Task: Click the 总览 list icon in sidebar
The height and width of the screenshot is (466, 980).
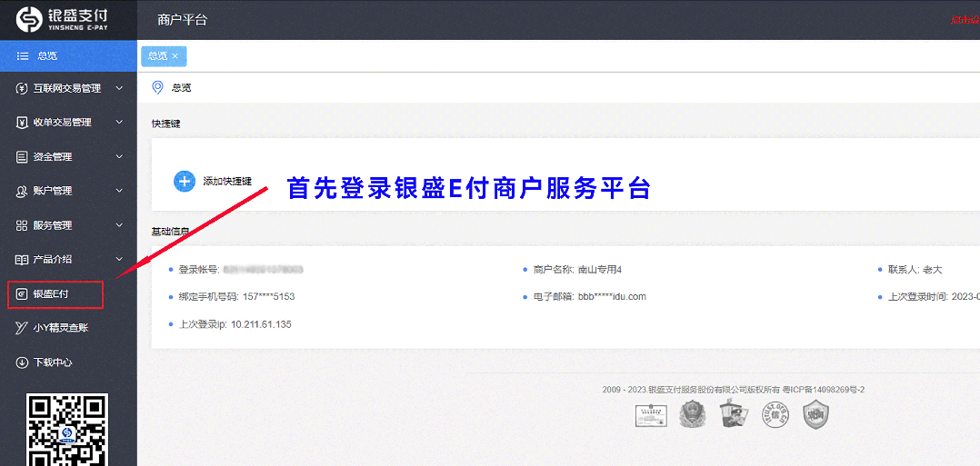Action: click(x=23, y=56)
